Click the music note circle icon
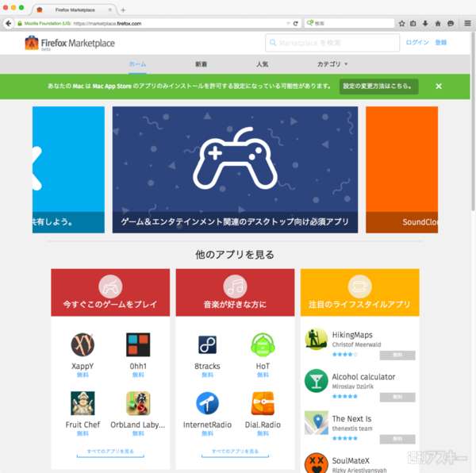 pyautogui.click(x=236, y=286)
